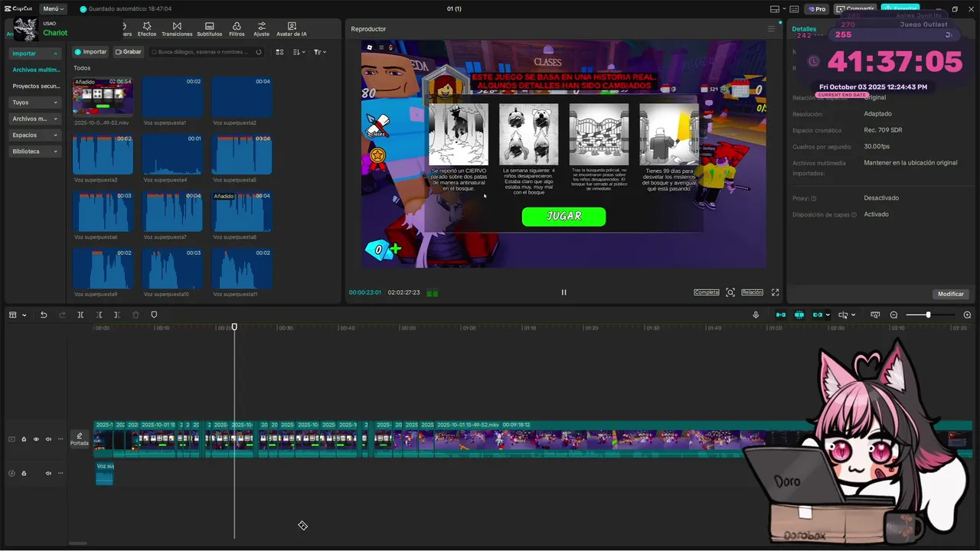Screen dimensions: 980x551
Task: Add a marker with the shield icon
Action: pos(154,315)
